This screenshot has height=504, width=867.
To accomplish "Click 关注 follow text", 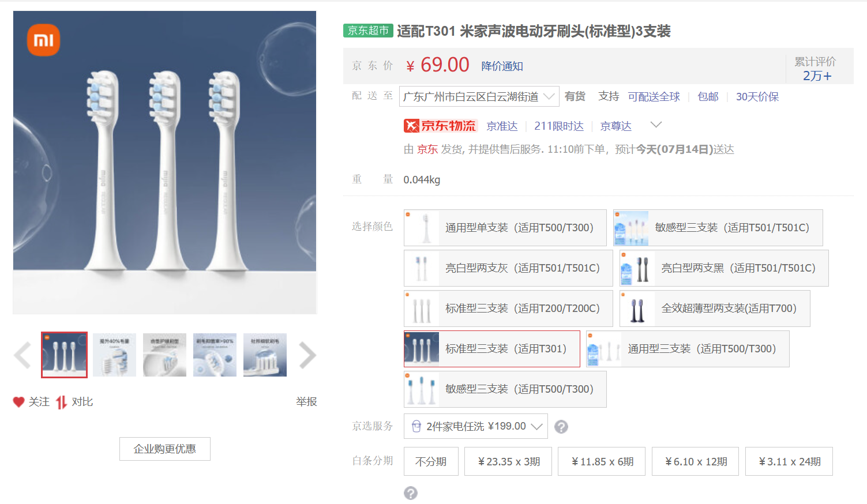I will pos(39,402).
